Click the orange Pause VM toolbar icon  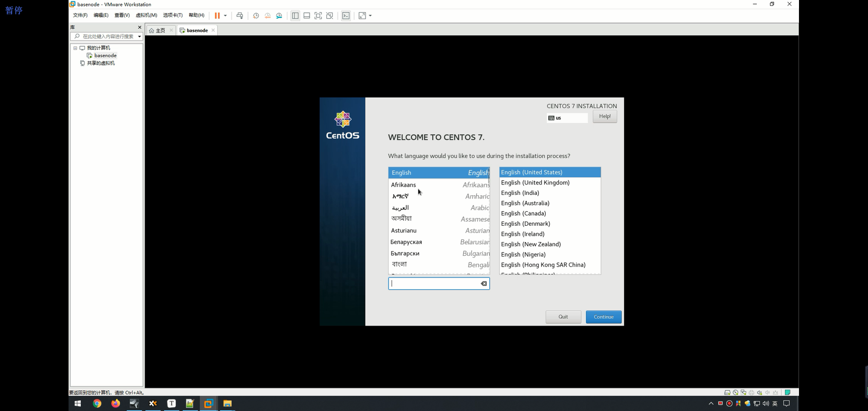click(x=217, y=15)
